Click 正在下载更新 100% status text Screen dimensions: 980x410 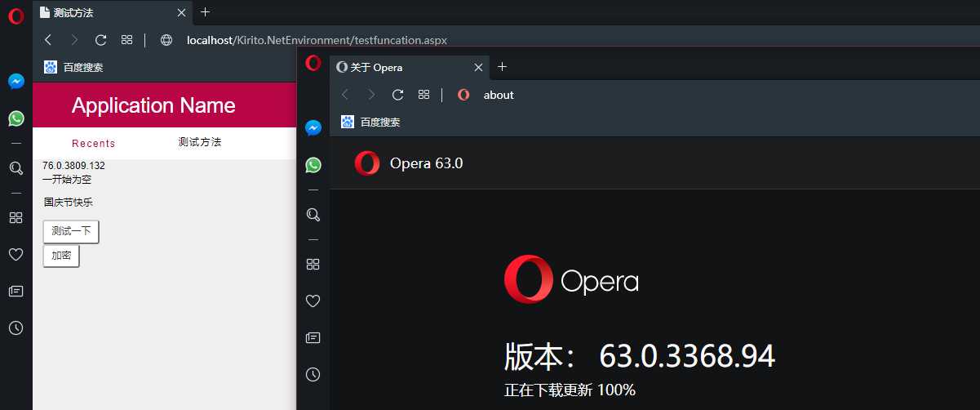click(570, 390)
